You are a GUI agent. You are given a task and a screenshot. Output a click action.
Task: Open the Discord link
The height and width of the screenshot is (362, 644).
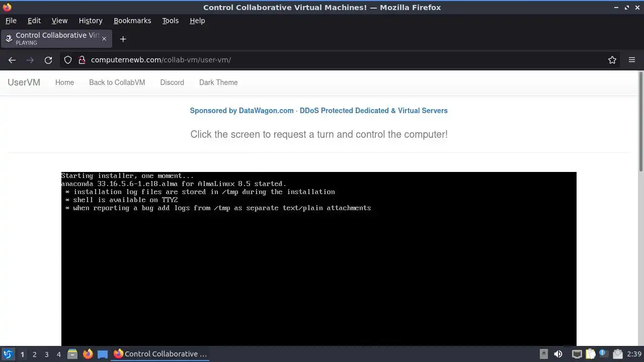point(172,82)
